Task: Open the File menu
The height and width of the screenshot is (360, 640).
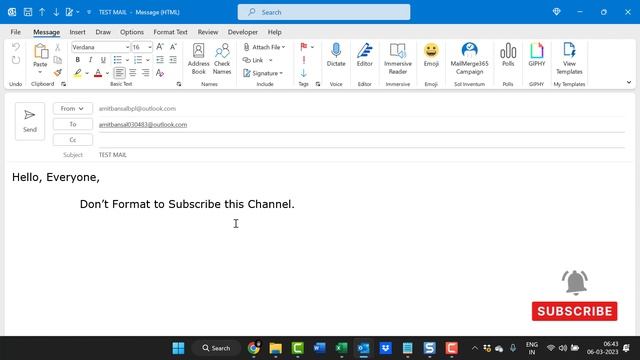Action: tap(16, 32)
